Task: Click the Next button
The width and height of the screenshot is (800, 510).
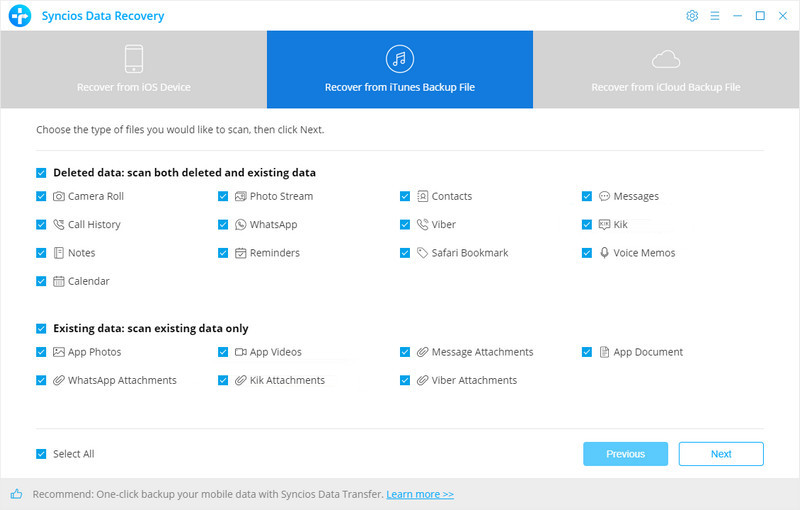Action: tap(721, 454)
